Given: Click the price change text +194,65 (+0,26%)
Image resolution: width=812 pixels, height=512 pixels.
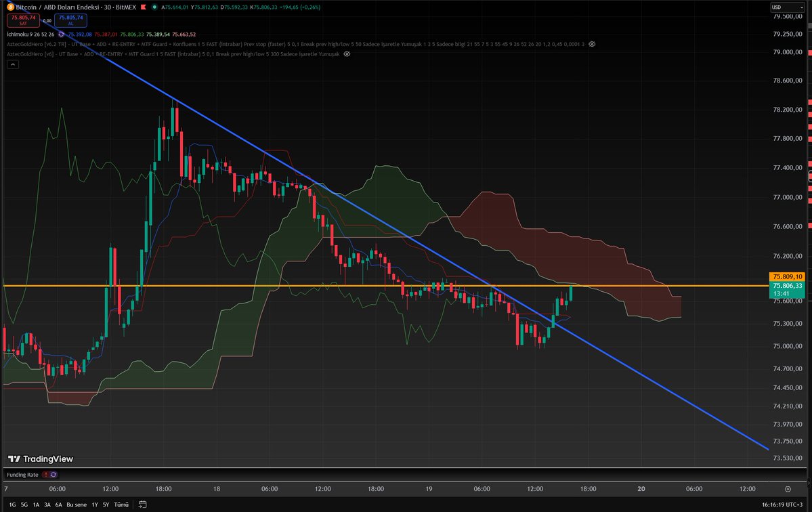Looking at the screenshot, I should click(300, 7).
